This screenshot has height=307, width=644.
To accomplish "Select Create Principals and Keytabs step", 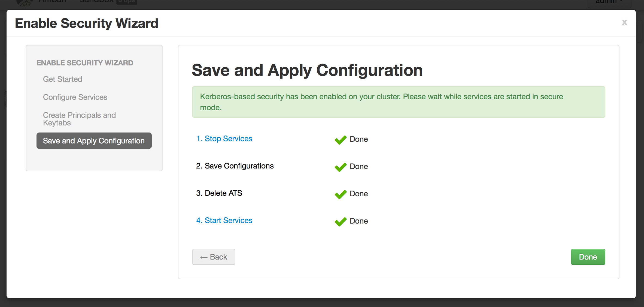I will pos(79,119).
